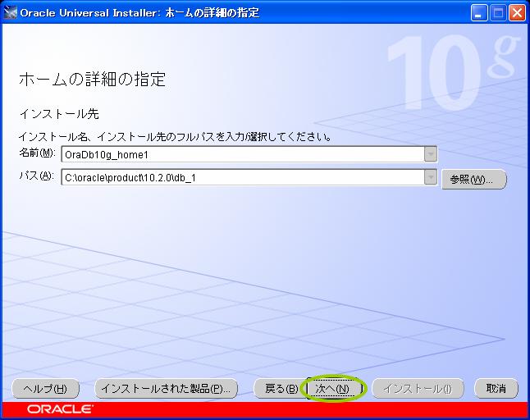Screen dimensions: 530x420
Task: Browse for path with 参照(W) button
Action: point(474,179)
